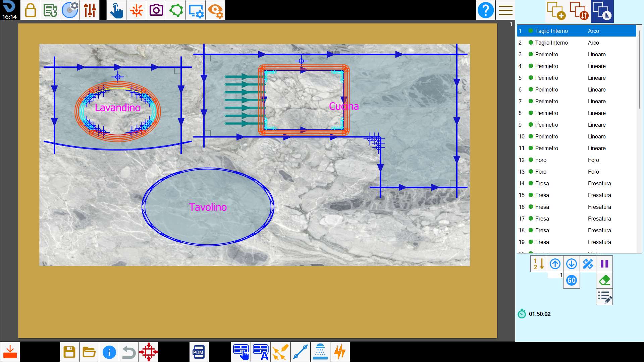This screenshot has width=644, height=362.
Task: Toggle the eye visibility settings icon
Action: 215,10
